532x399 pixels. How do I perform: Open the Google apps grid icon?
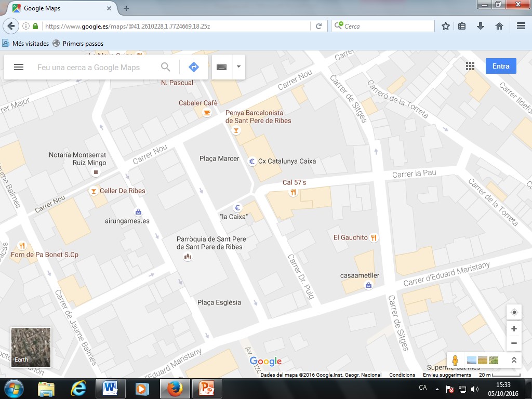[470, 66]
